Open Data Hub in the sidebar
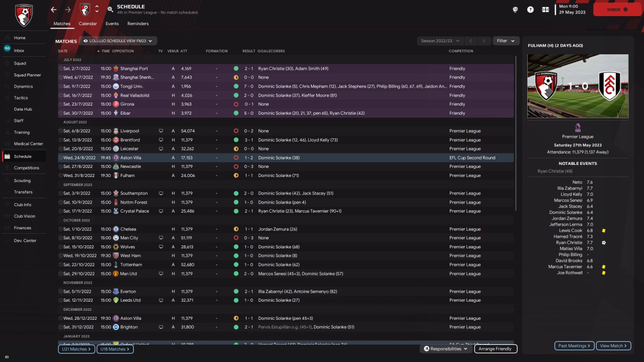Screen dimensions: 644x362 point(24,109)
